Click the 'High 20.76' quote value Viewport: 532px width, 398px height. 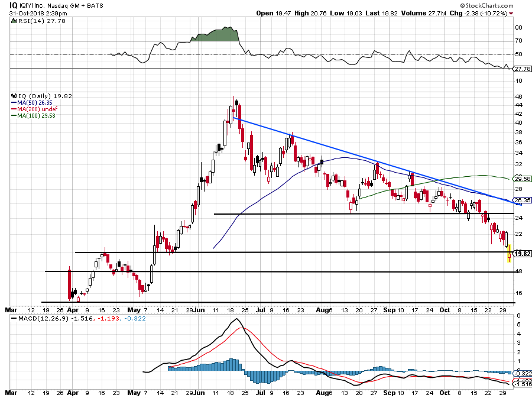310,13
